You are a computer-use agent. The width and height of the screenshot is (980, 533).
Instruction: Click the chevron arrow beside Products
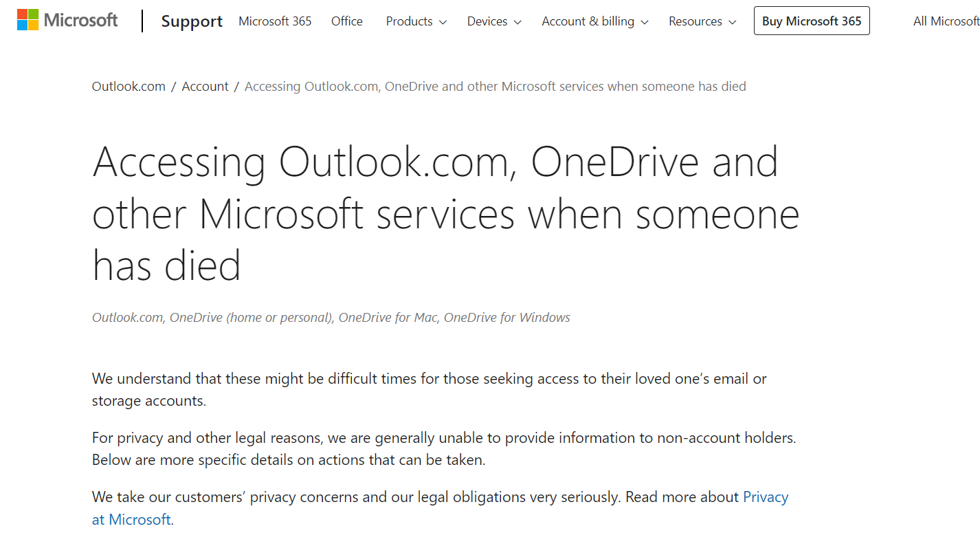click(x=443, y=23)
